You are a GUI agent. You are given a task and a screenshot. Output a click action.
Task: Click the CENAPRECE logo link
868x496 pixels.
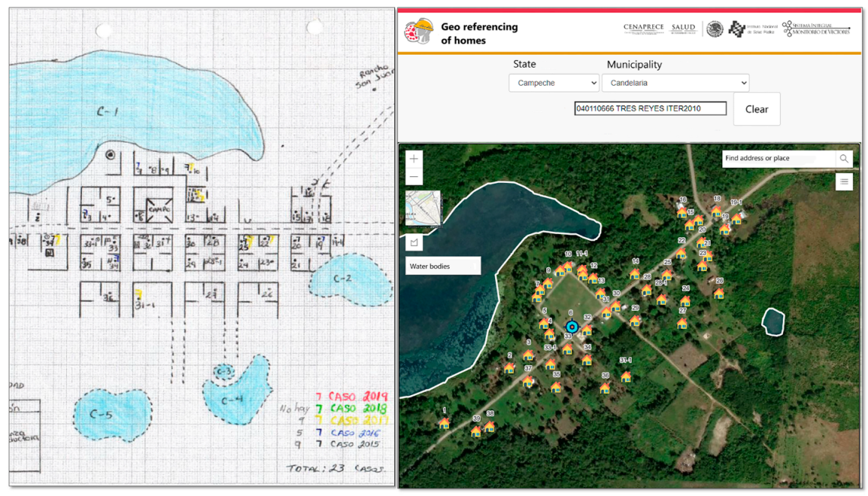click(643, 29)
